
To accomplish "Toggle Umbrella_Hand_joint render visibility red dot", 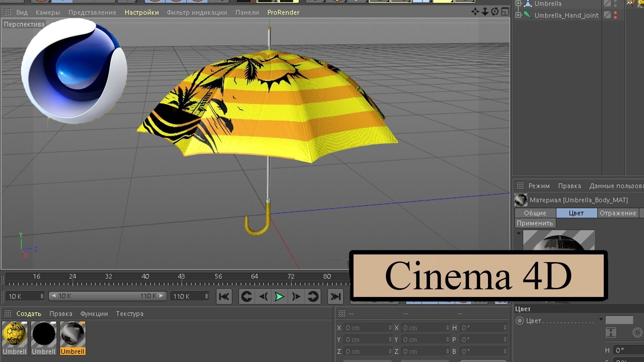I will [615, 17].
